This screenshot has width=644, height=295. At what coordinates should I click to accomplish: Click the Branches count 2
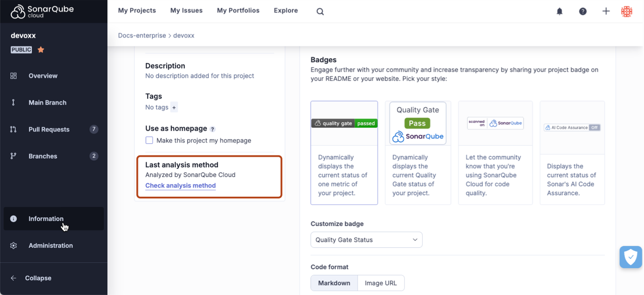coord(94,156)
